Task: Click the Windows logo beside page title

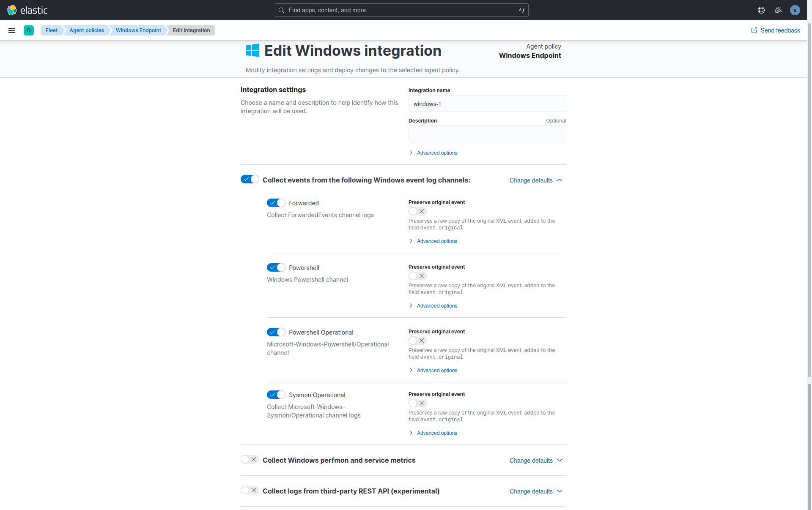Action: click(252, 51)
